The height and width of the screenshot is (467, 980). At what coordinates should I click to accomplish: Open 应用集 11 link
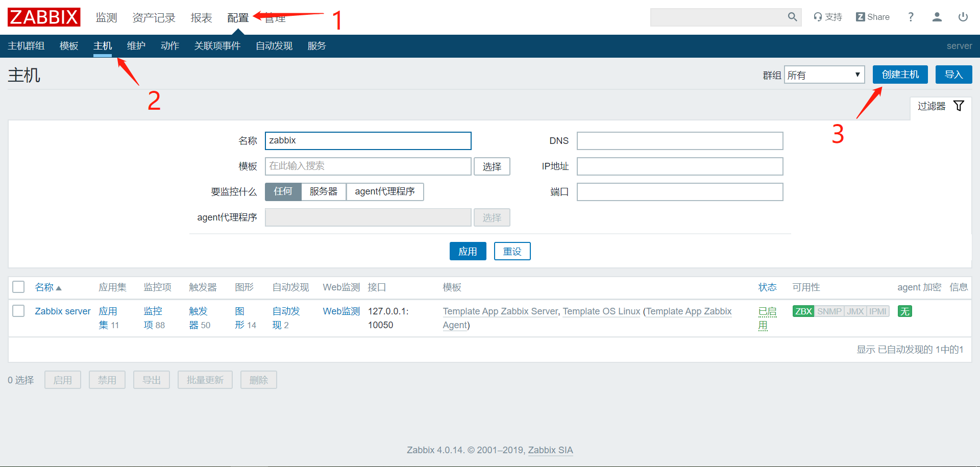coord(108,318)
